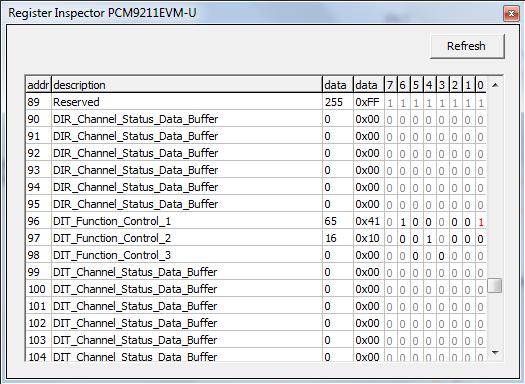Viewport: 525px width, 384px height.
Task: Select address 90 cell
Action: (x=39, y=119)
